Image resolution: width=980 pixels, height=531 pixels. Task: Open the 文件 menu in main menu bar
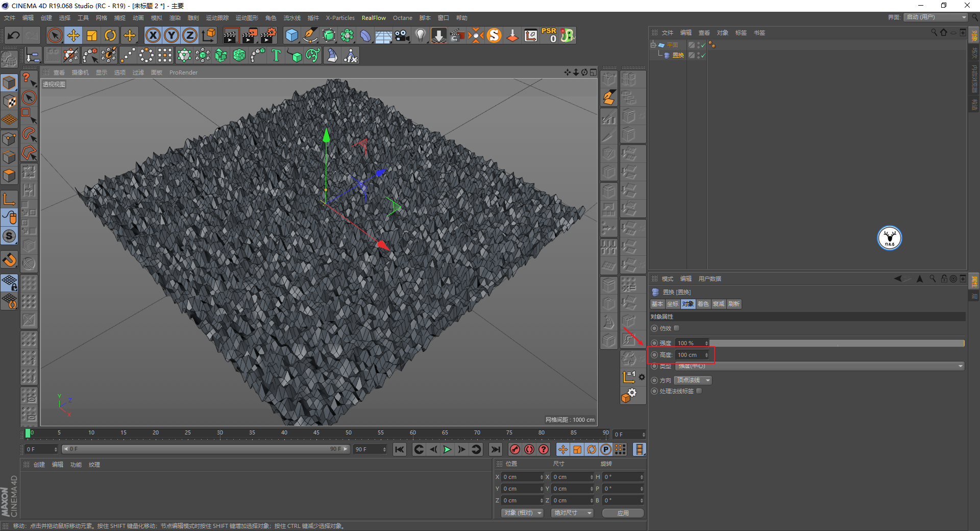(10, 18)
